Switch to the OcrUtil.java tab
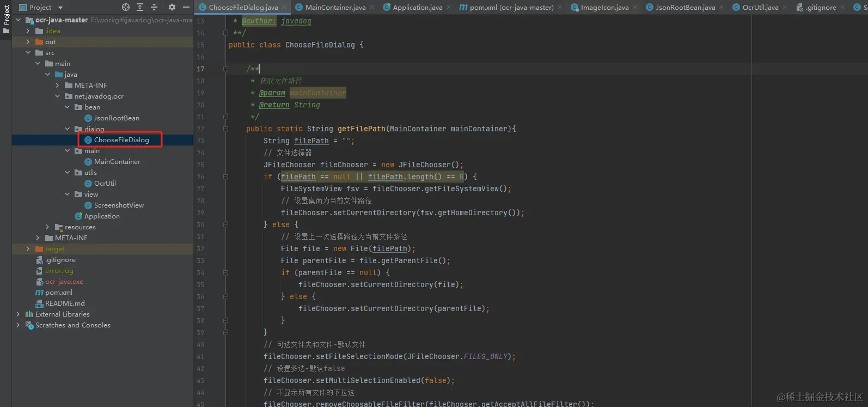The width and height of the screenshot is (868, 407). [x=760, y=8]
